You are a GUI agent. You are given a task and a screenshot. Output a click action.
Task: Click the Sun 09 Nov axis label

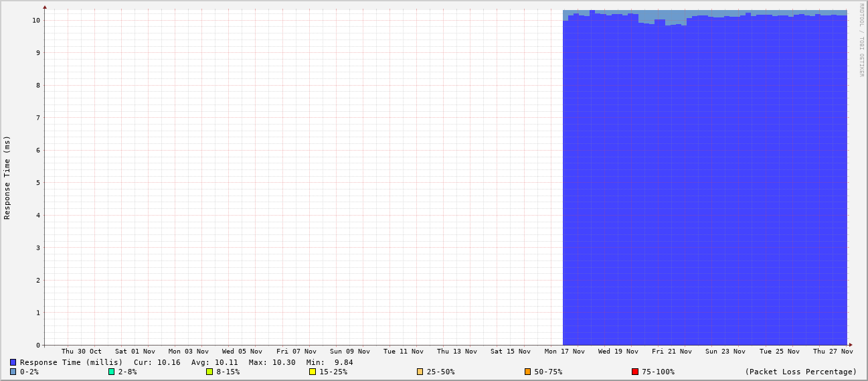350,352
